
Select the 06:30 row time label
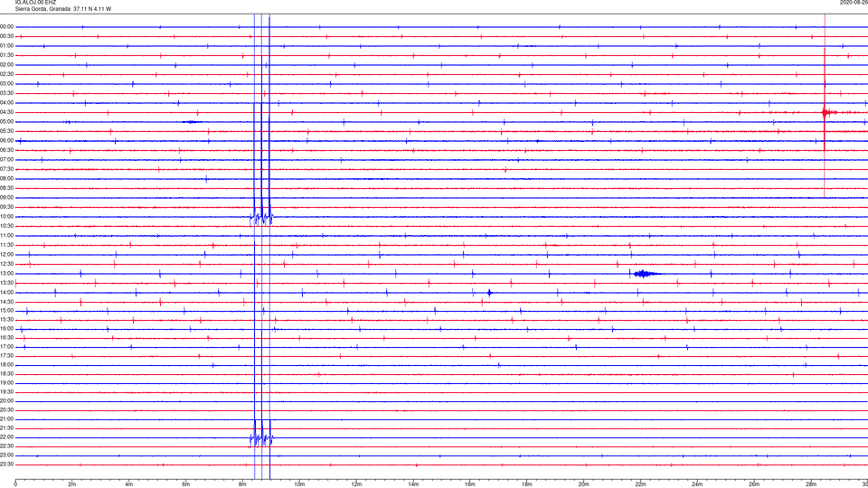coord(6,150)
